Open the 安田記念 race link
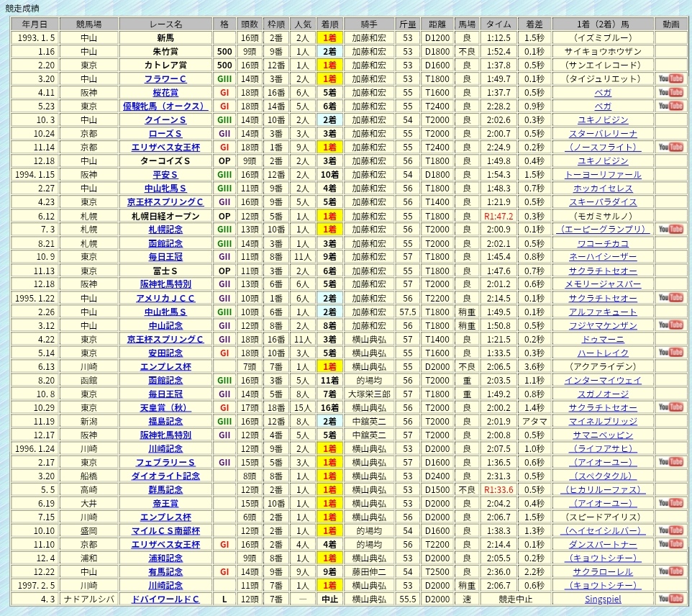 pos(165,353)
